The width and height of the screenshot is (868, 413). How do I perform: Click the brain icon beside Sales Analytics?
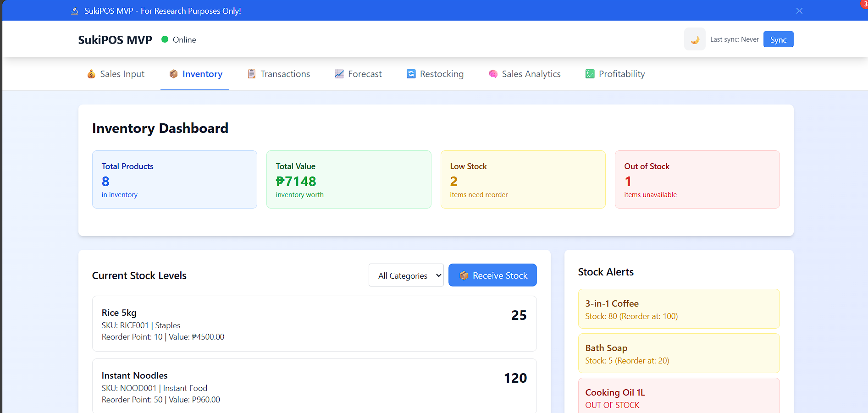coord(493,74)
